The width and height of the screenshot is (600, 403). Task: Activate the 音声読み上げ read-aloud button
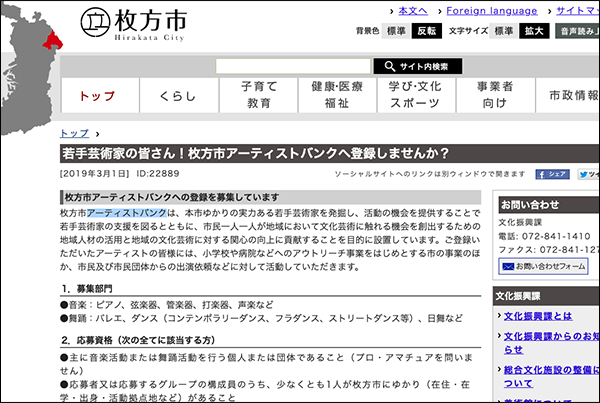pos(578,31)
